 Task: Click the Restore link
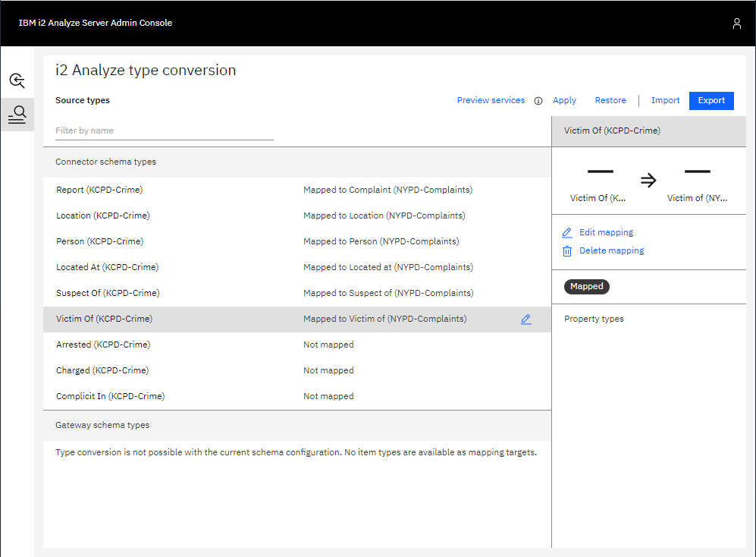tap(610, 100)
